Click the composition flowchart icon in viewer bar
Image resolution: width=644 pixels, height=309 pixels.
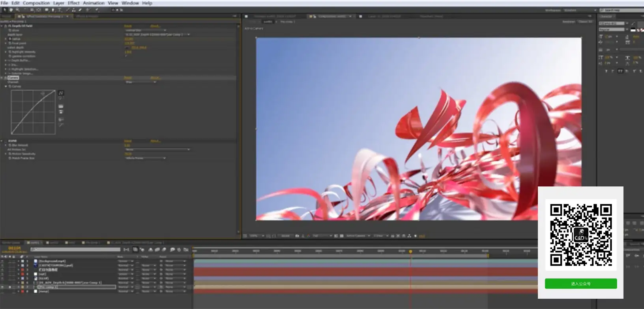point(409,236)
